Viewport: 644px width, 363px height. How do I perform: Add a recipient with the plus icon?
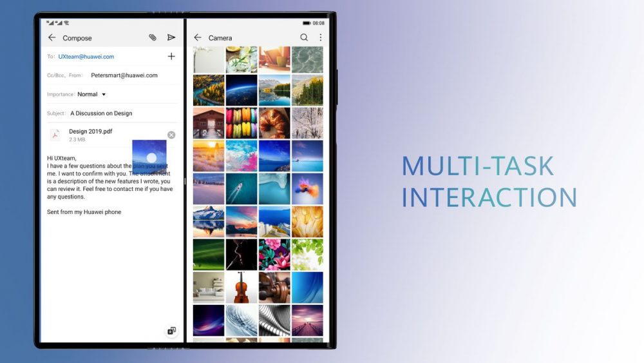(x=171, y=57)
